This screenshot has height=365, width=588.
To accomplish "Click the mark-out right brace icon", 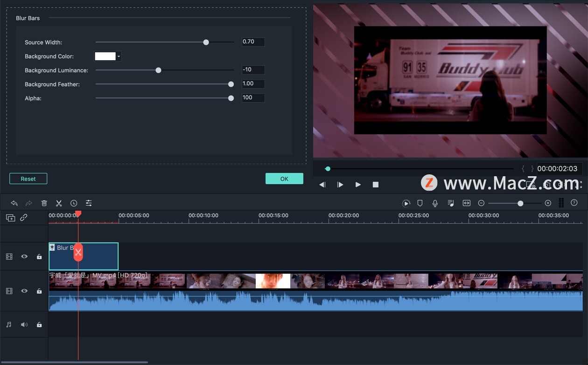I will coord(532,169).
